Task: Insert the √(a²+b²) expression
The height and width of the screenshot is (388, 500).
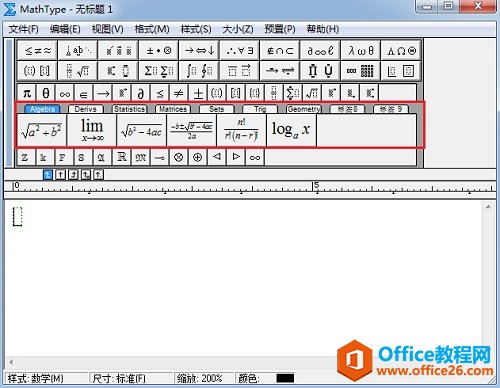Action: pos(42,130)
